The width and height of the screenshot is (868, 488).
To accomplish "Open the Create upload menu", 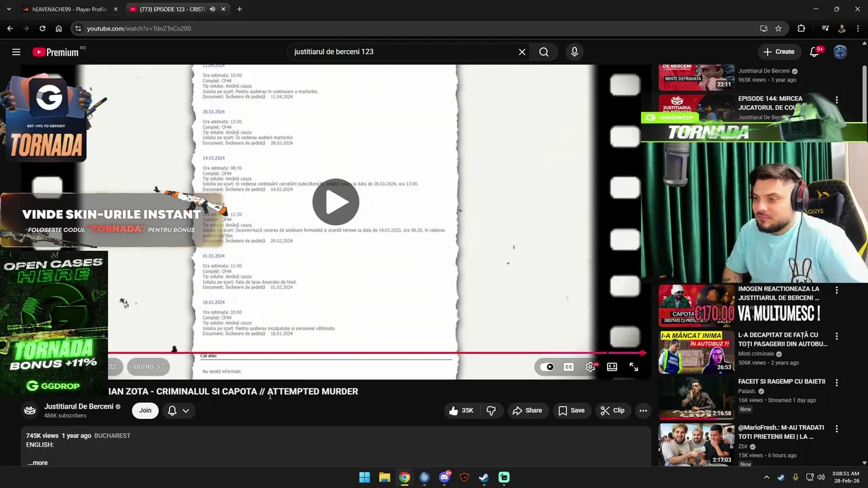I will [778, 52].
